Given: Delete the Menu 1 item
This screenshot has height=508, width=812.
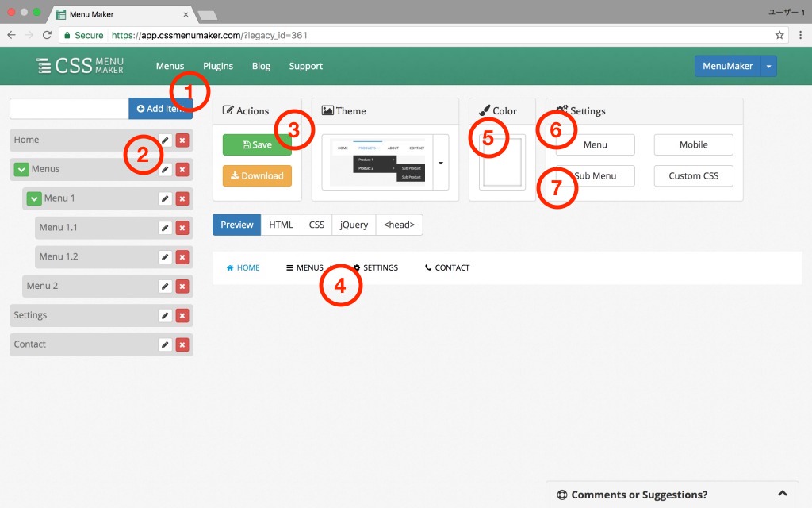Looking at the screenshot, I should 182,198.
